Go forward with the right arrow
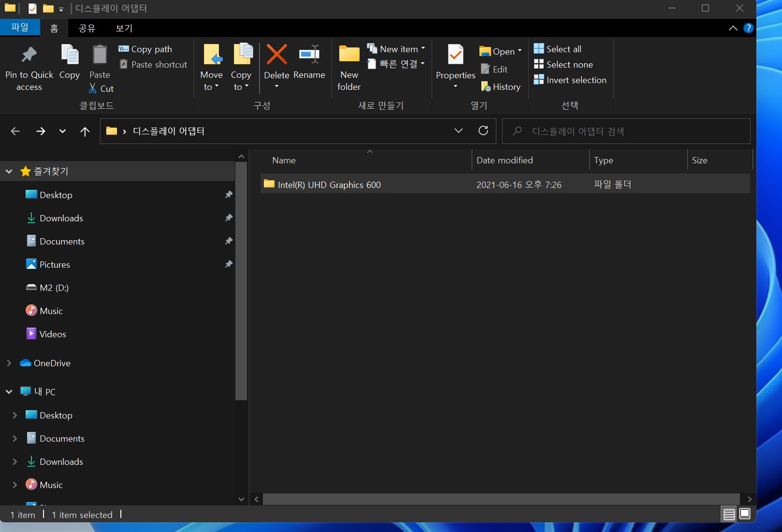Screen dimensions: 782x532 41,131
